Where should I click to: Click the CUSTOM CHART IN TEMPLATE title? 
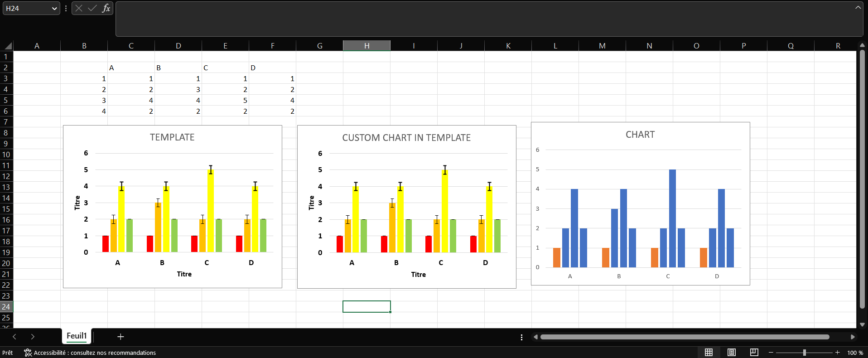pos(406,138)
